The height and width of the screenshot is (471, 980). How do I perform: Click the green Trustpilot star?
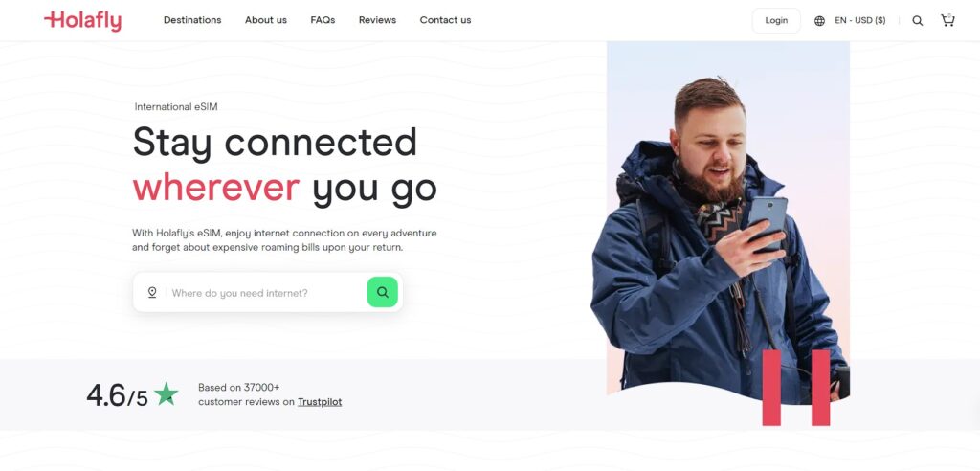pos(167,394)
